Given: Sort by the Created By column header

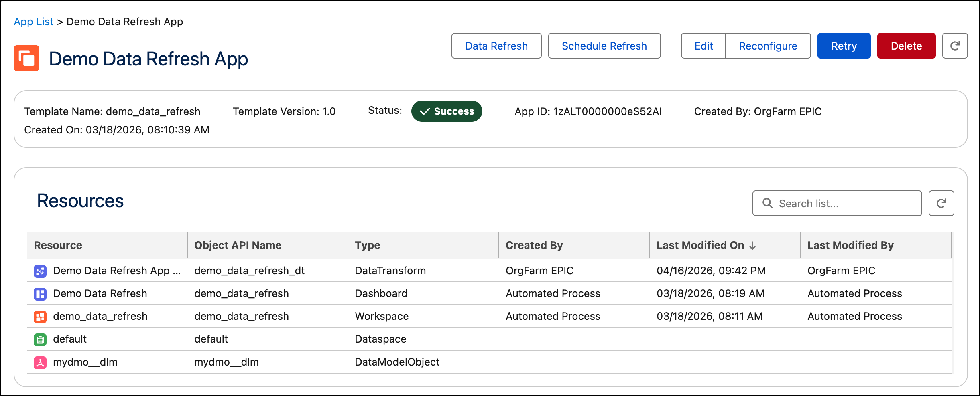Looking at the screenshot, I should tap(574, 245).
